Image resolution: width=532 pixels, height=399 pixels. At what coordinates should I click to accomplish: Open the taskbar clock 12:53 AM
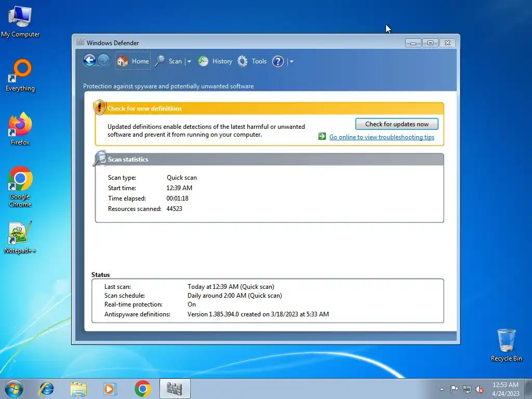pos(506,389)
